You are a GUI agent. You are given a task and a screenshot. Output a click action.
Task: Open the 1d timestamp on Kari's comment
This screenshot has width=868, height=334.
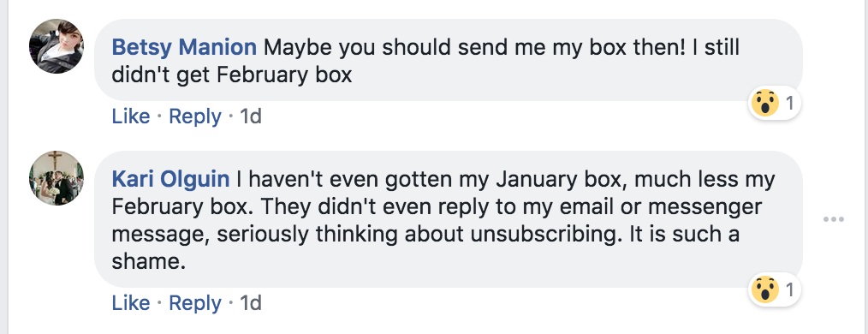click(x=251, y=303)
